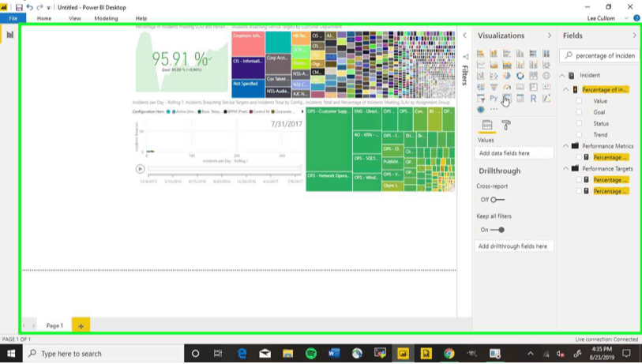Image resolution: width=642 pixels, height=364 pixels.
Task: Select the Line and stacked column chart
Action: 520,65
